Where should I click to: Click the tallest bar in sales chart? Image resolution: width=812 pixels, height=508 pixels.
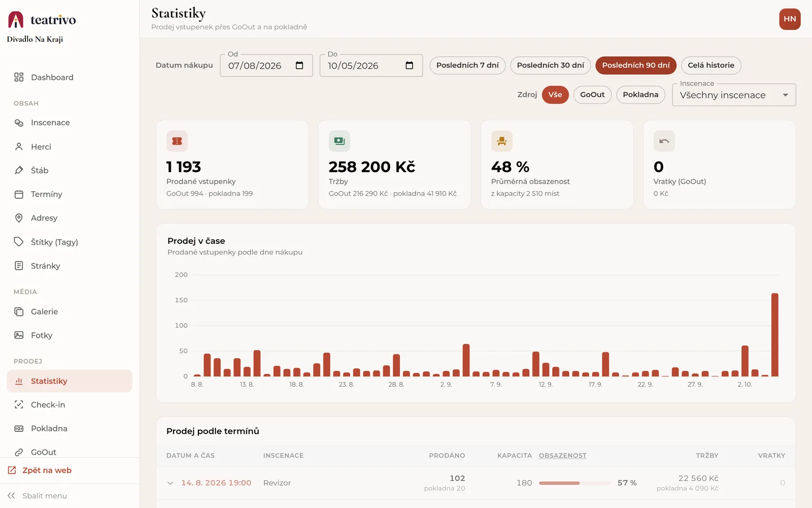[775, 335]
